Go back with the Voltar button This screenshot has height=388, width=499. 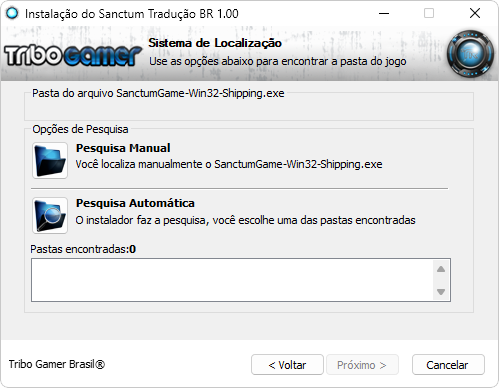tap(287, 365)
